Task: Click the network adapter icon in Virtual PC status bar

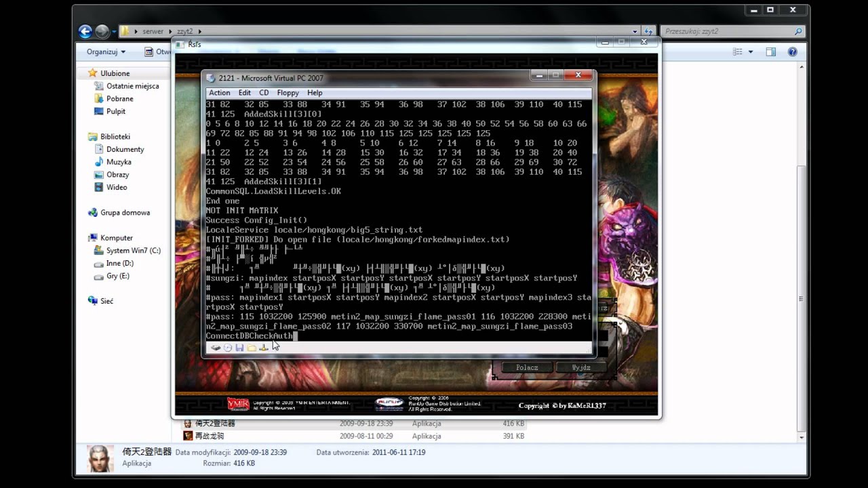Action: pos(264,348)
